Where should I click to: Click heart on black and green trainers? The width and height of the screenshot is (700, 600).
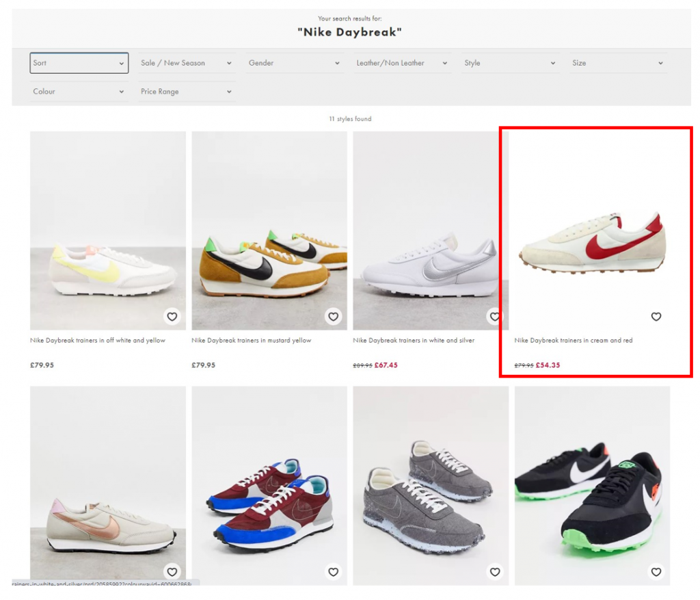click(x=656, y=572)
